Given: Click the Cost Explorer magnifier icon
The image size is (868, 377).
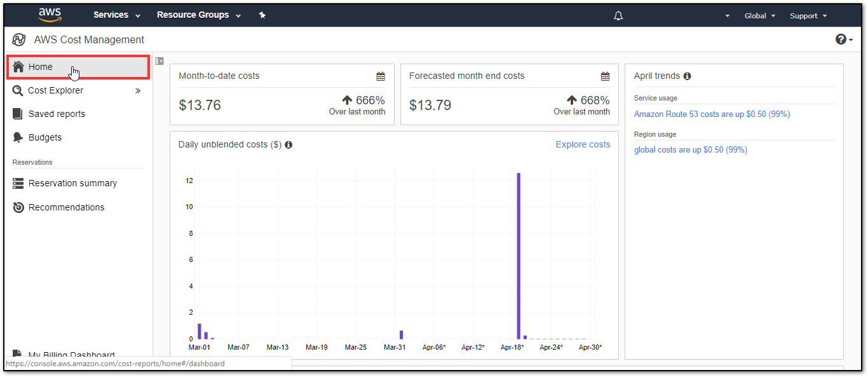Looking at the screenshot, I should click(18, 91).
